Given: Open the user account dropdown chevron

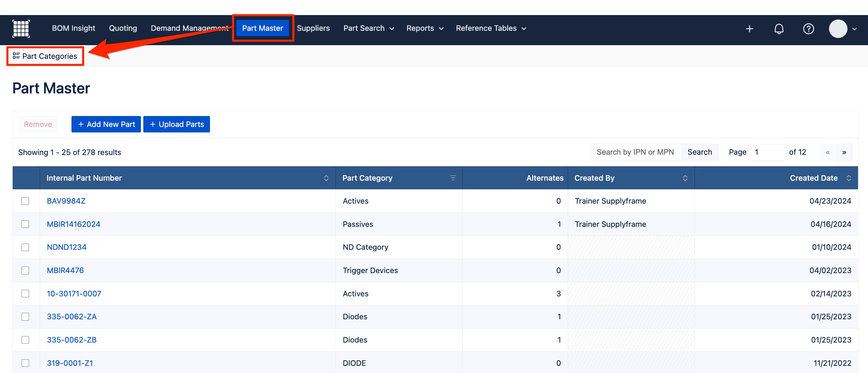Looking at the screenshot, I should click(855, 29).
